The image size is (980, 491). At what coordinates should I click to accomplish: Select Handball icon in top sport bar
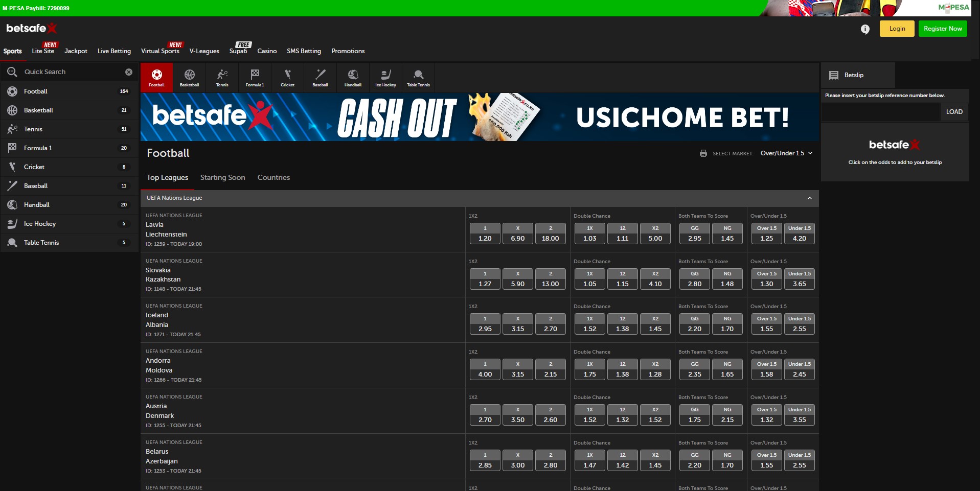[x=353, y=78]
